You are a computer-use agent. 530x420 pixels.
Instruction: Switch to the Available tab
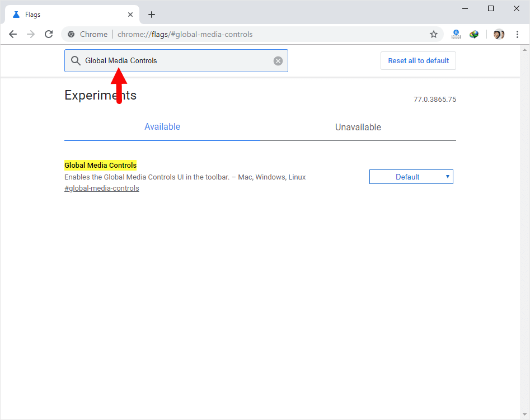coord(162,127)
